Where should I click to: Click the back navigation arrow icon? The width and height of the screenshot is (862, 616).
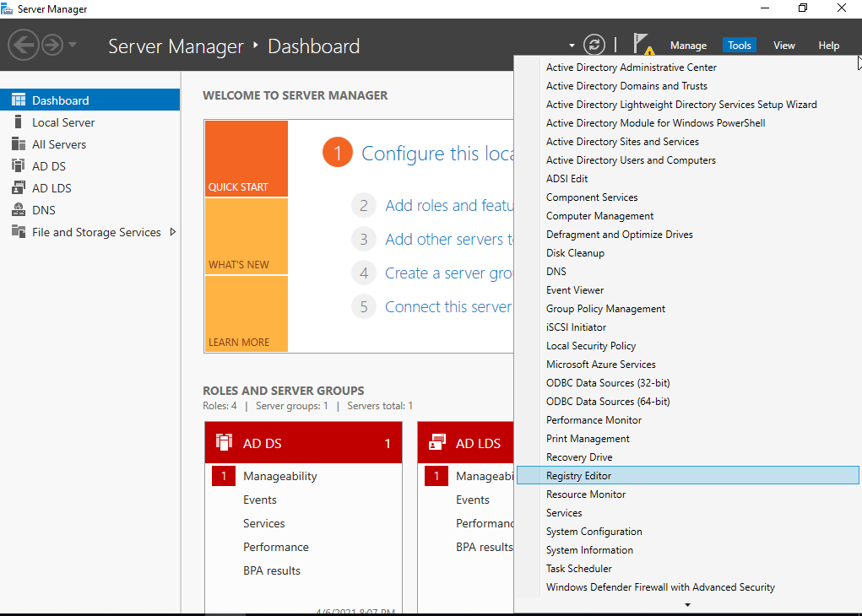point(24,45)
